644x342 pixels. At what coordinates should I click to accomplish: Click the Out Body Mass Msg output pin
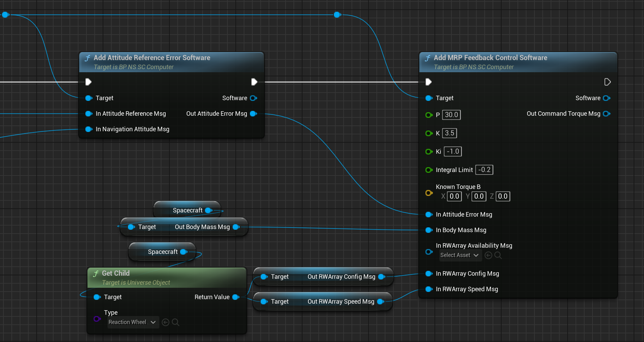click(236, 227)
